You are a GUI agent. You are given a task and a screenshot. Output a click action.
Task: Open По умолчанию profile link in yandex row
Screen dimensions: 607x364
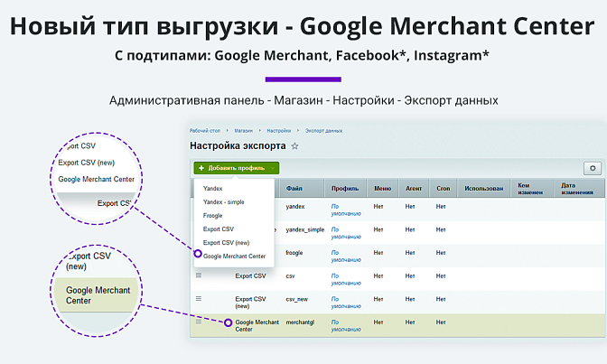(x=346, y=210)
